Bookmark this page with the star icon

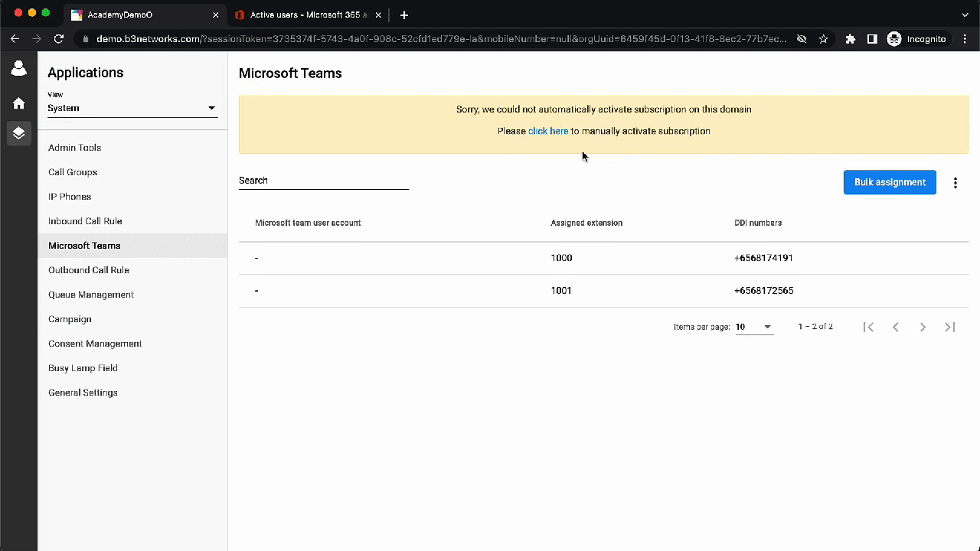pyautogui.click(x=823, y=39)
